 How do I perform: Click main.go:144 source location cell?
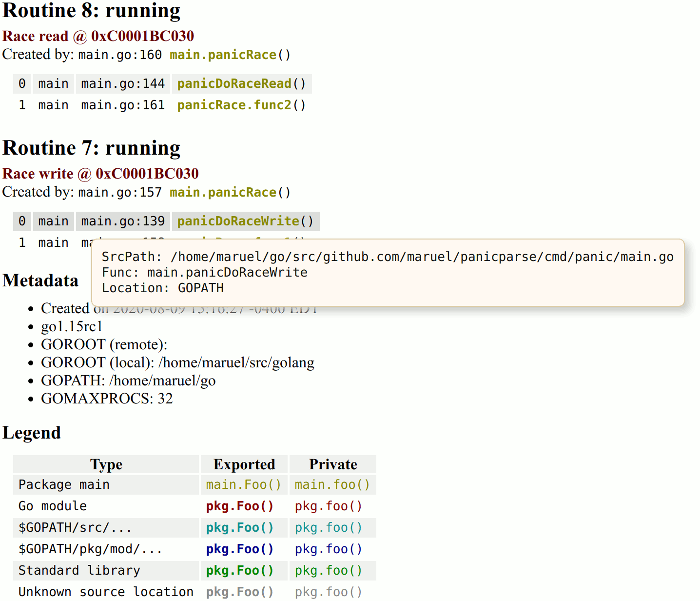[123, 84]
